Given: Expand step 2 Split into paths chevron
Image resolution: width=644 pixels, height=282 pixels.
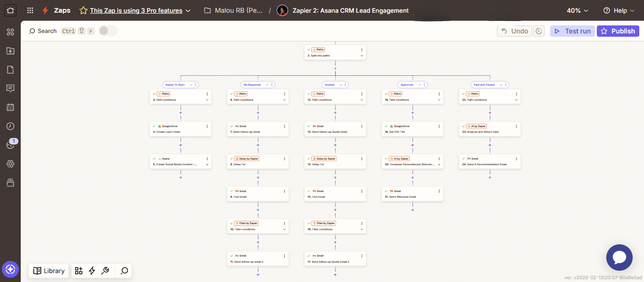Looking at the screenshot, I should pyautogui.click(x=362, y=56).
